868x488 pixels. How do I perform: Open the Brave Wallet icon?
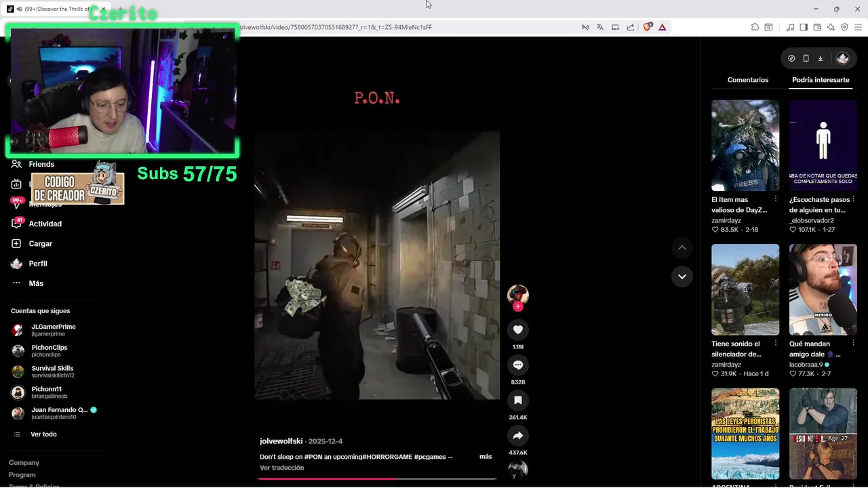tap(817, 27)
